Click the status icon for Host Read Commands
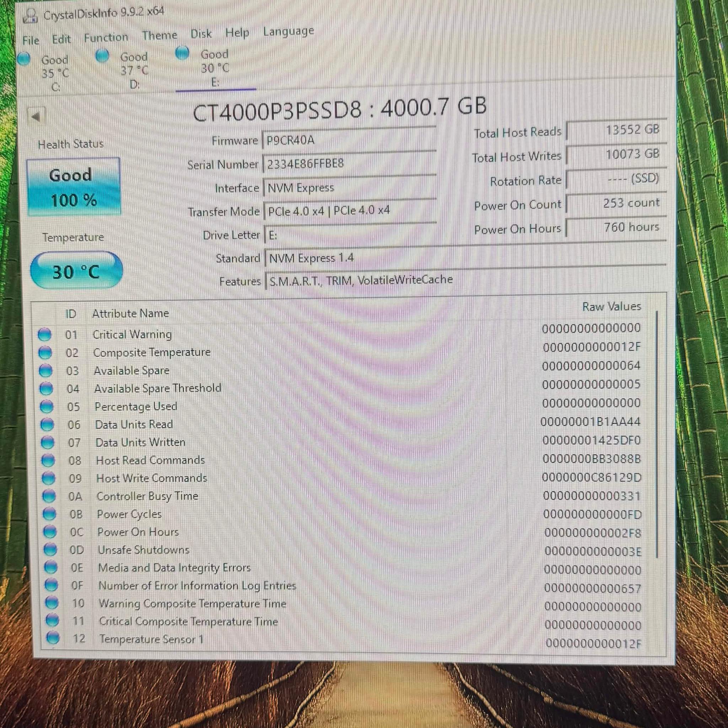 pos(48,460)
